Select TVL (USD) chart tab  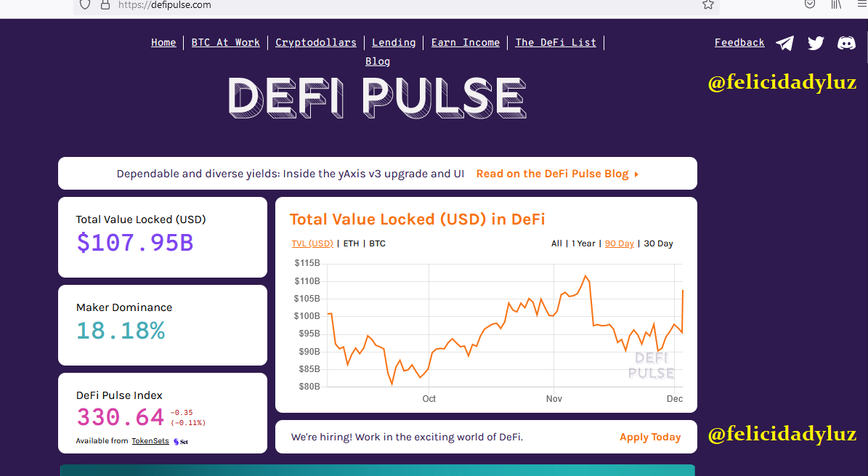312,243
